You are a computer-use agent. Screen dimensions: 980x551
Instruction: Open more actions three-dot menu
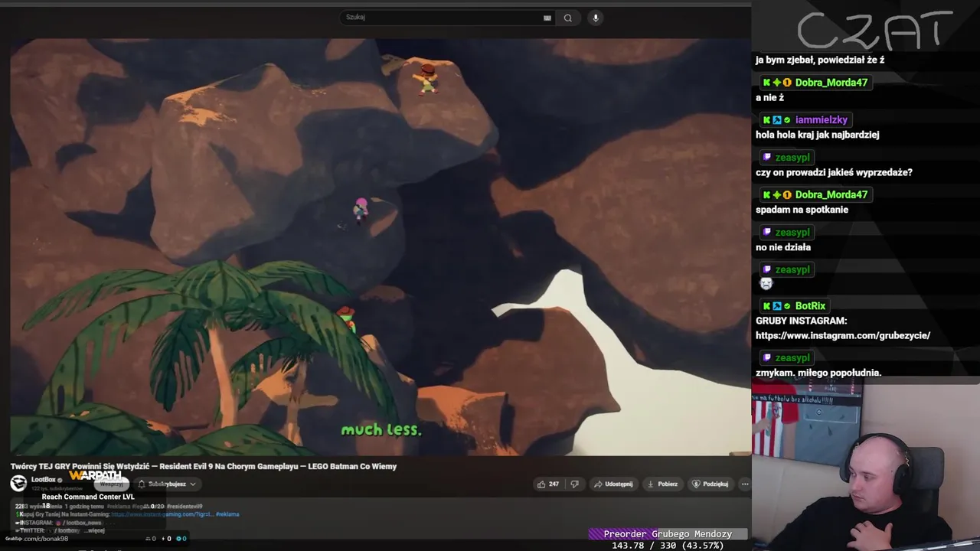pyautogui.click(x=744, y=484)
